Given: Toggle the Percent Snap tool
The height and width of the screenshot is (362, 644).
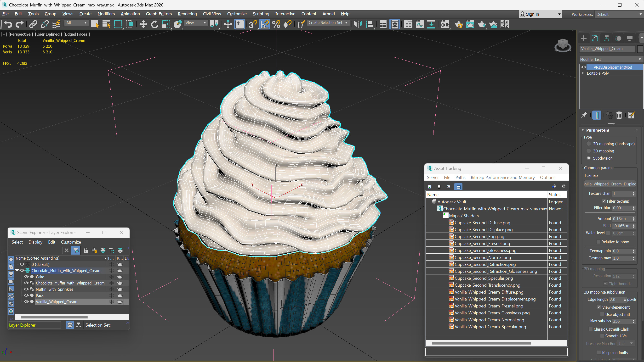Looking at the screenshot, I should point(276,24).
